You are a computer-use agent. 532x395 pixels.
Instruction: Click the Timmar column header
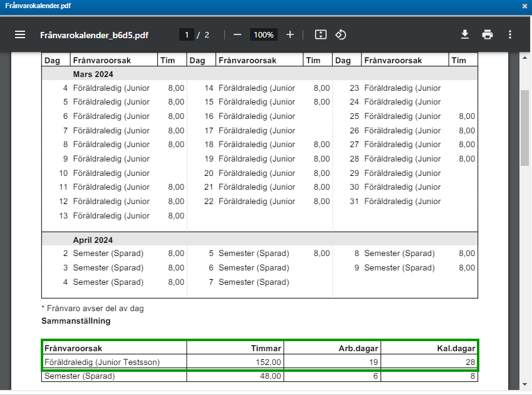pyautogui.click(x=266, y=348)
